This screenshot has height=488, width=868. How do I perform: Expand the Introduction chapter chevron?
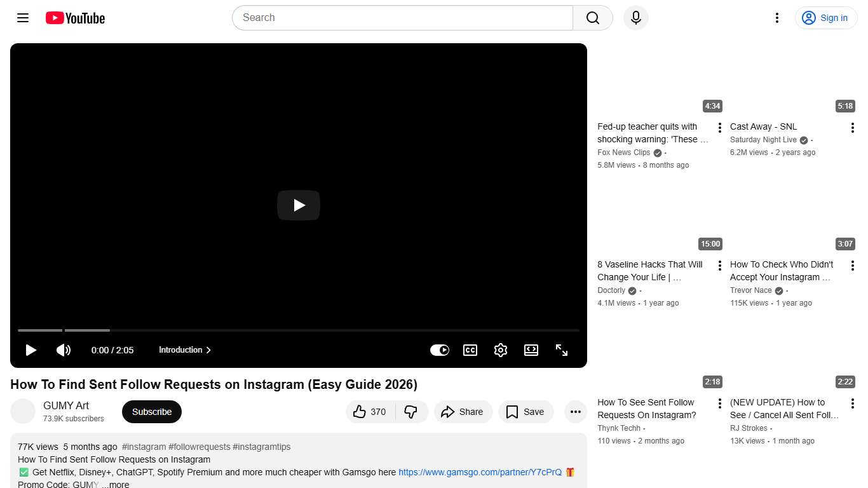(x=208, y=350)
